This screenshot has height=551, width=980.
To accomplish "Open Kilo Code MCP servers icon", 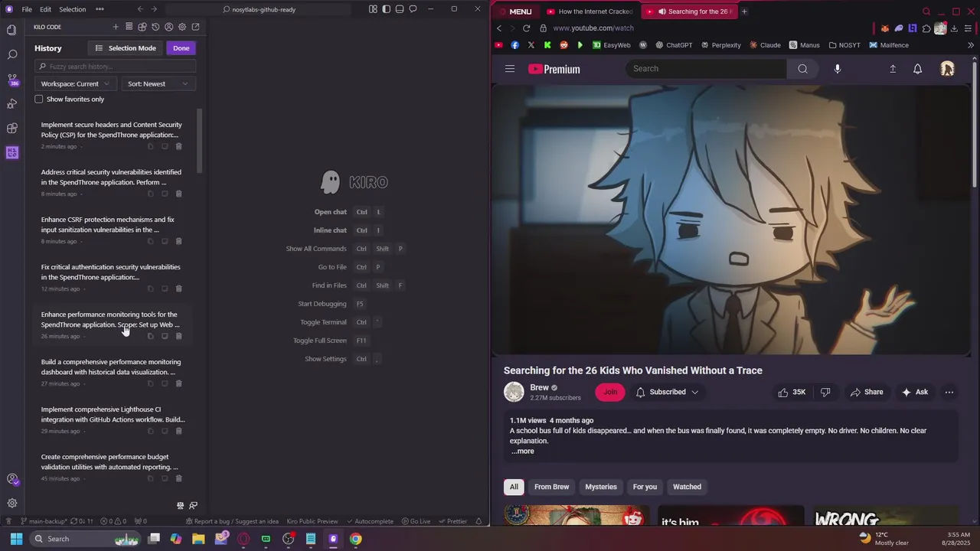I will click(129, 27).
